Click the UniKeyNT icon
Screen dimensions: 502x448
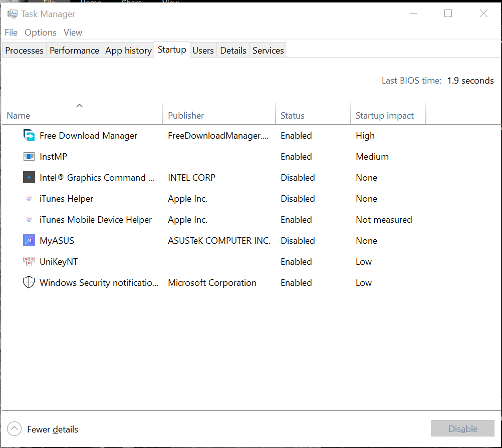coord(29,261)
